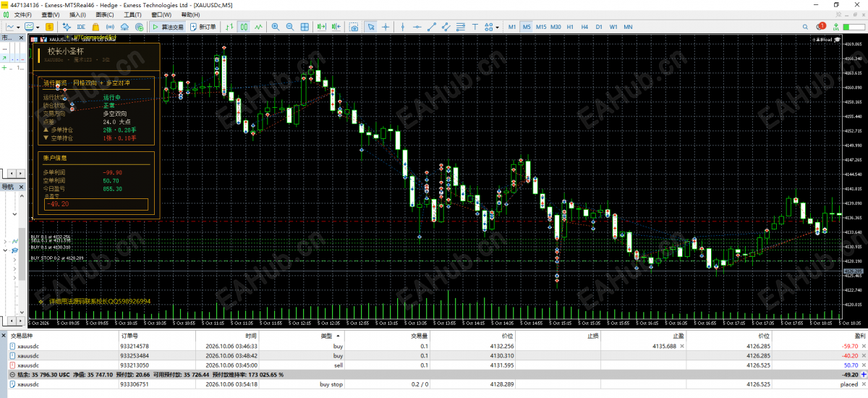Toggle chart auto-scroll to latest bar

pos(322,27)
